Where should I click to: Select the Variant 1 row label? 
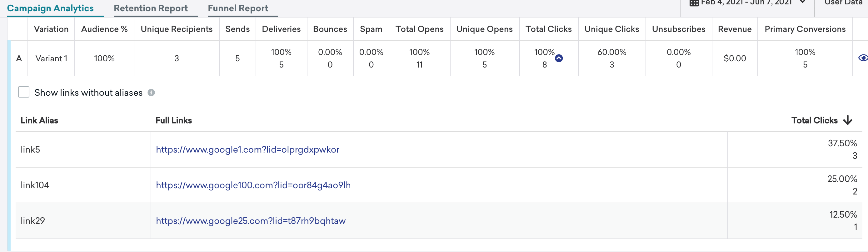[51, 58]
